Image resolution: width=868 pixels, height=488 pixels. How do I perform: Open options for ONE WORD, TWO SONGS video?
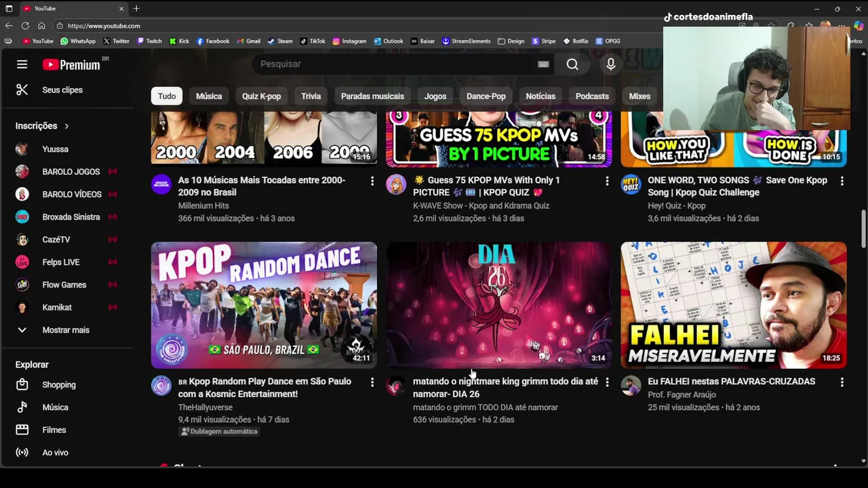pos(842,181)
